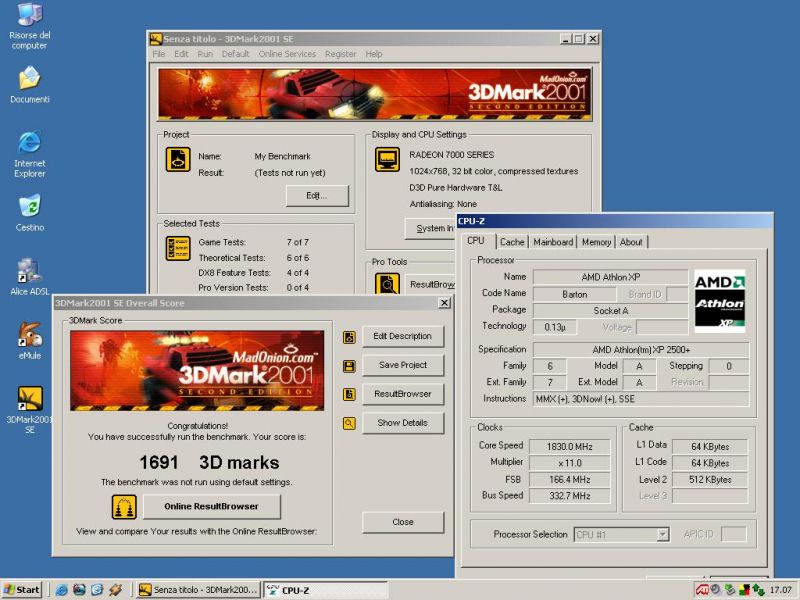Screen dimensions: 800x600
Task: Click the 3DMark2001 SE title bar icon
Action: point(156,39)
